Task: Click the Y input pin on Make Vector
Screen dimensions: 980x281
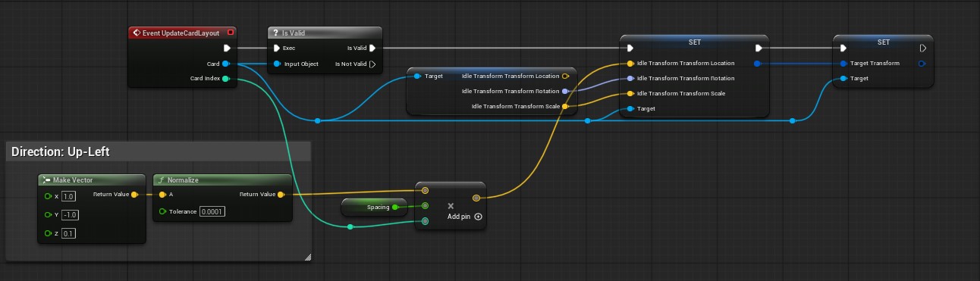Action: (48, 214)
